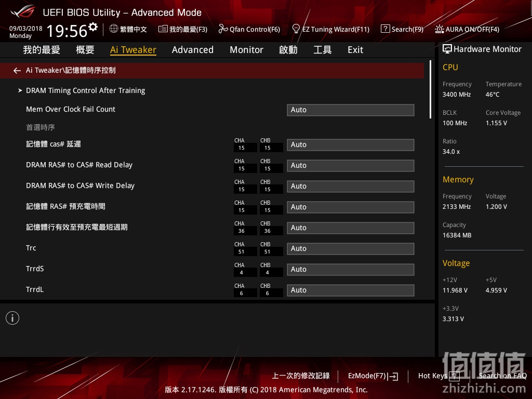Select the Mem Over Clock Fail Count label
The height and width of the screenshot is (399, 532).
click(71, 109)
